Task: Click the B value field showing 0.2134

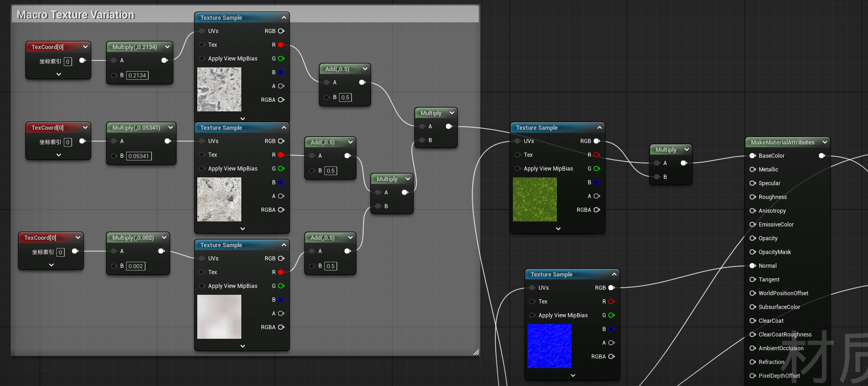Action: click(x=137, y=76)
